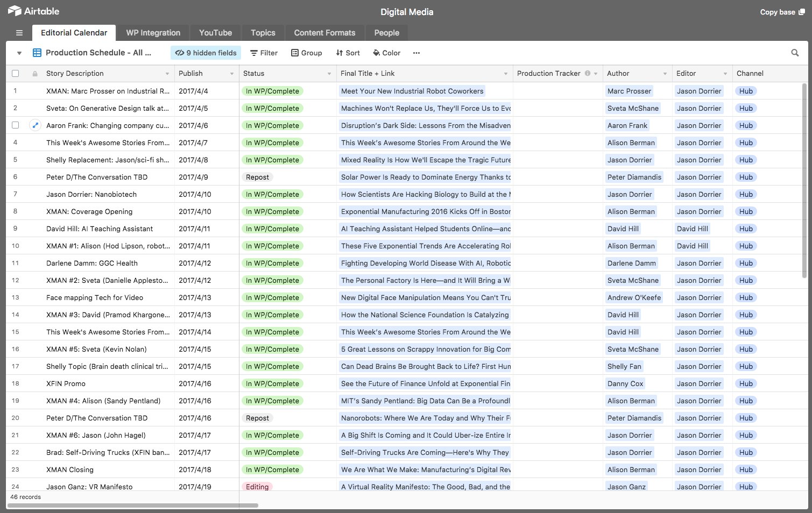This screenshot has height=513, width=812.
Task: Click David Hill editor in row 9
Action: [x=692, y=229]
